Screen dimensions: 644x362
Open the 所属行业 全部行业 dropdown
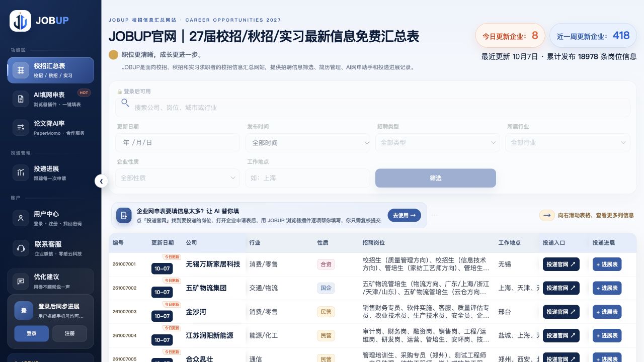568,143
